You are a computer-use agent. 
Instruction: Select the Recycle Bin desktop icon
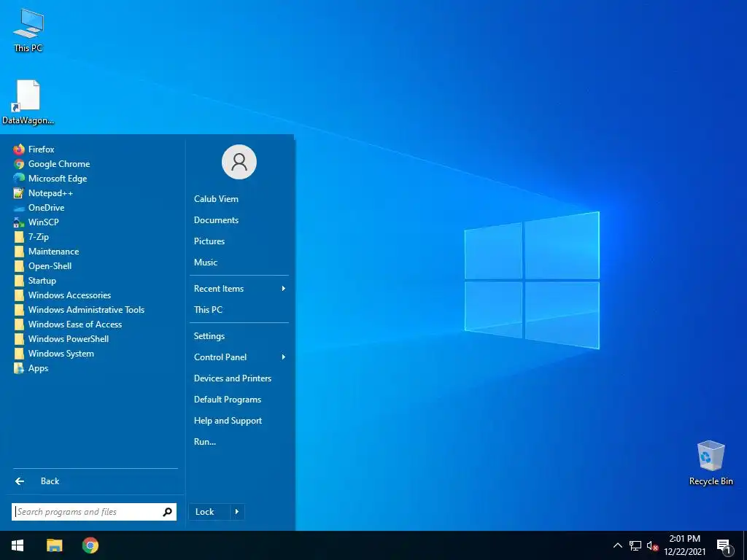(711, 463)
